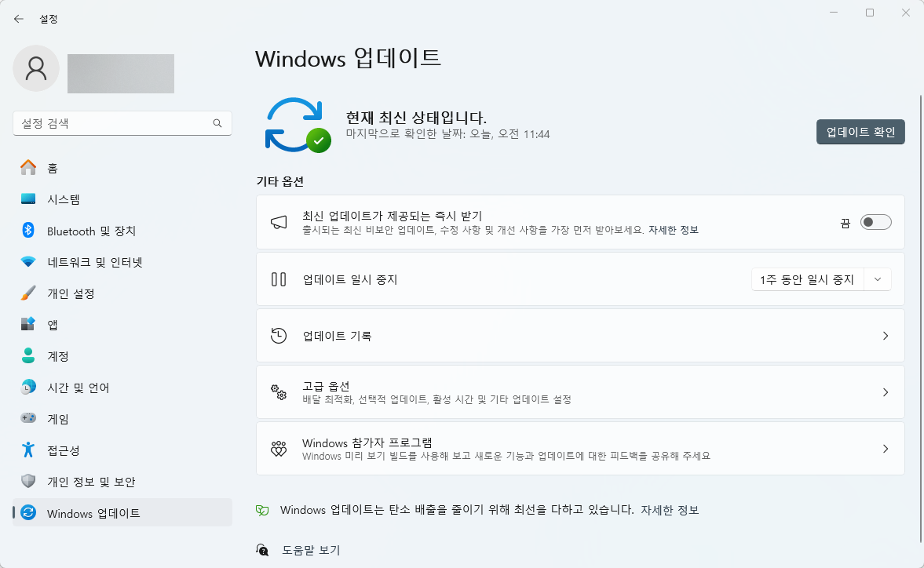The image size is (924, 568).
Task: Click the 개인 정보 및 보안 shield icon
Action: [x=28, y=481]
